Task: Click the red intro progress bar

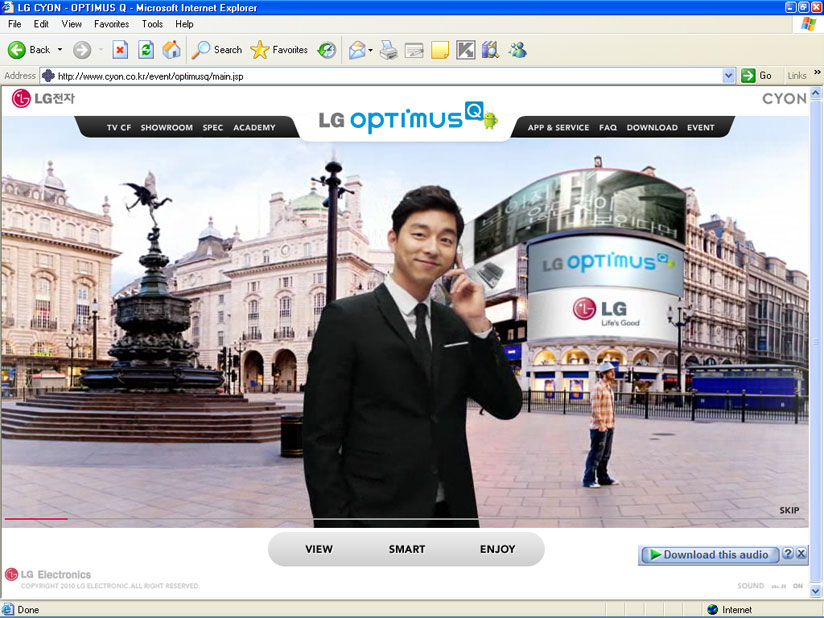Action: click(x=36, y=519)
